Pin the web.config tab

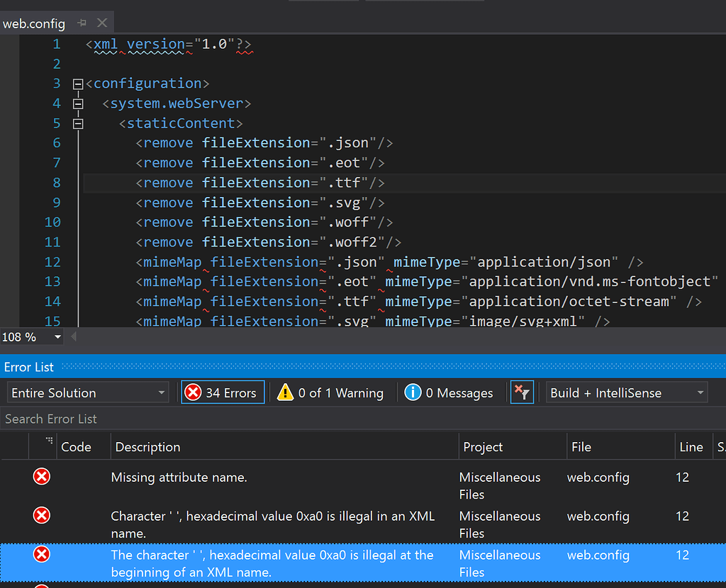tap(82, 23)
